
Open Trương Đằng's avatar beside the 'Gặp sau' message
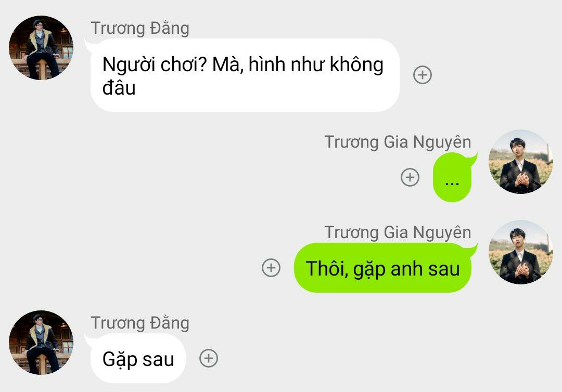[x=41, y=343]
